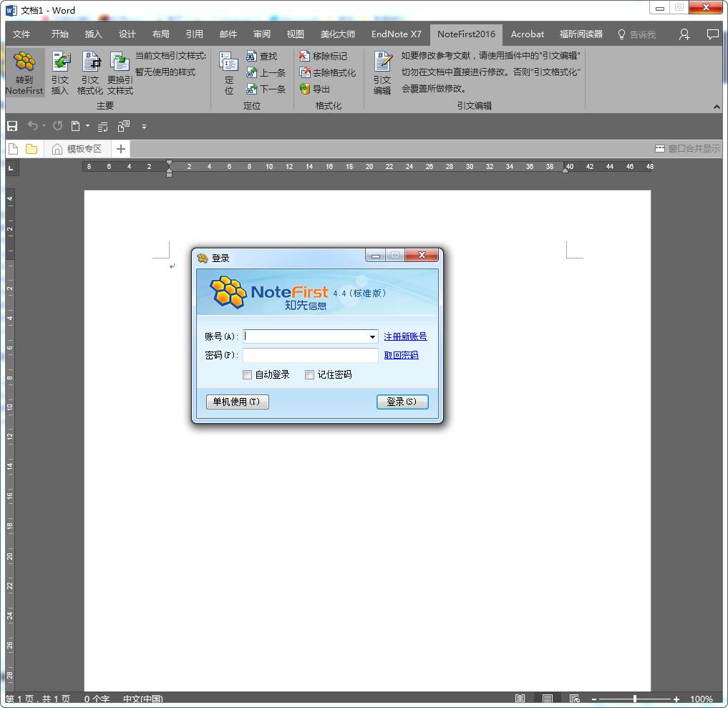This screenshot has width=728, height=708.
Task: Open the EndNote X7 tab
Action: [x=397, y=34]
